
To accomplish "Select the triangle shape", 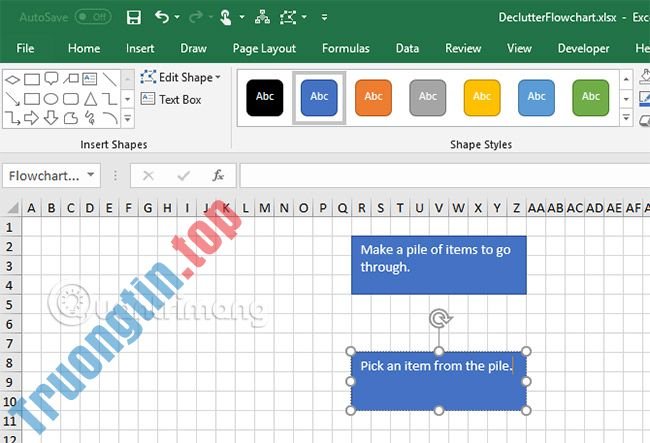I will (x=90, y=99).
